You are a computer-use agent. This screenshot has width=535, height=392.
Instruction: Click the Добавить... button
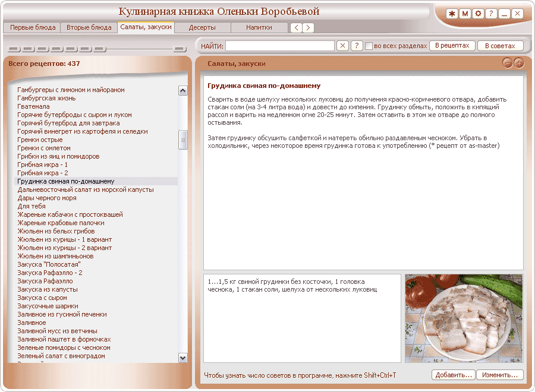(454, 375)
